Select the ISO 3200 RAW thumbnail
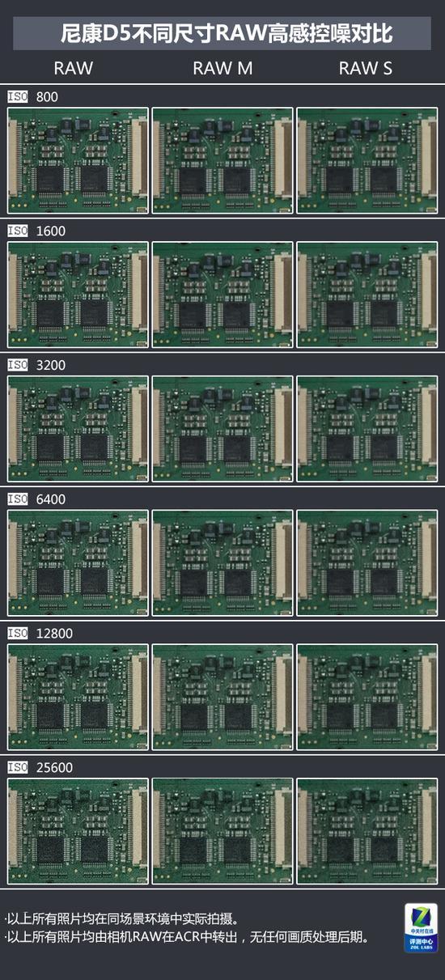445x980 pixels. [78, 429]
